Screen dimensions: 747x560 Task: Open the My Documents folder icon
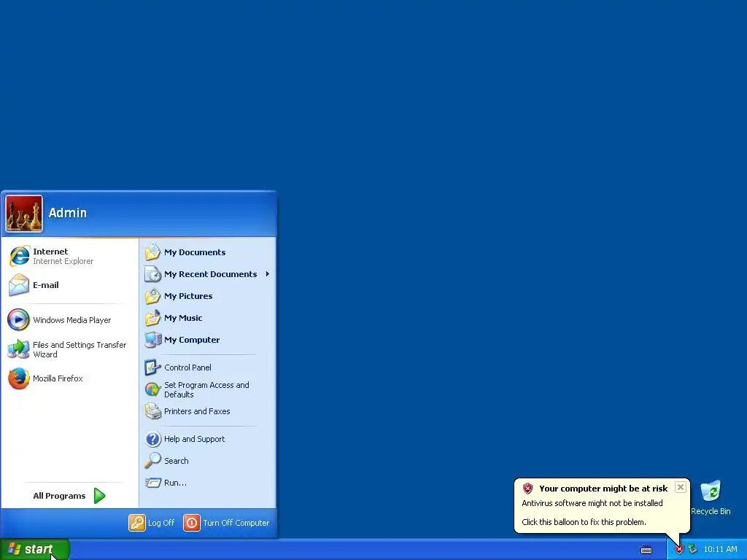[x=152, y=252]
